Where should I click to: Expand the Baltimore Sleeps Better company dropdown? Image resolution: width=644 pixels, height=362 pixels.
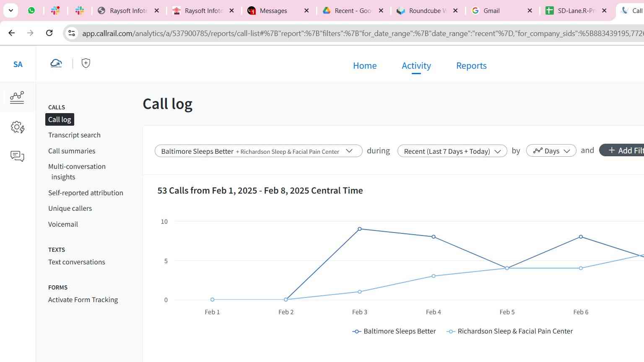tap(258, 151)
